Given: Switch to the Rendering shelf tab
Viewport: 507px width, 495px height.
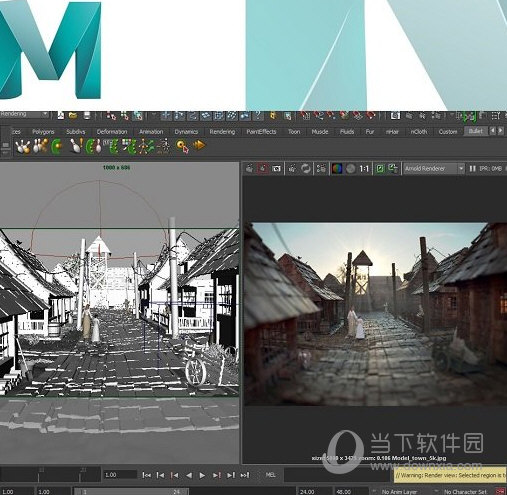Looking at the screenshot, I should coord(222,132).
